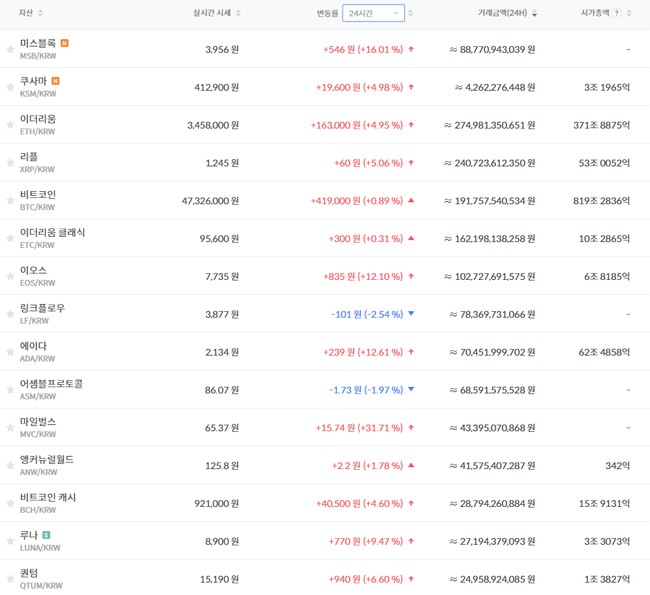
Task: Sort by 변동률 change-rate arrows
Action: coord(410,13)
